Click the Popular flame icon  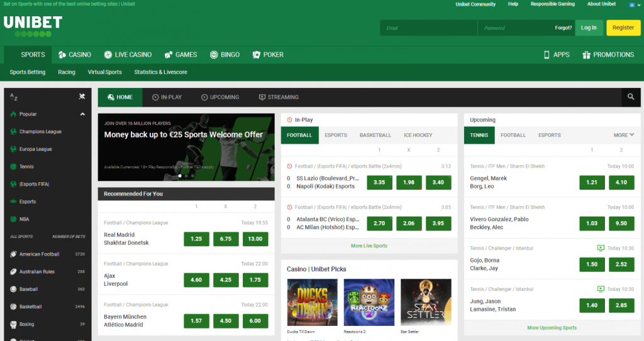pos(13,114)
